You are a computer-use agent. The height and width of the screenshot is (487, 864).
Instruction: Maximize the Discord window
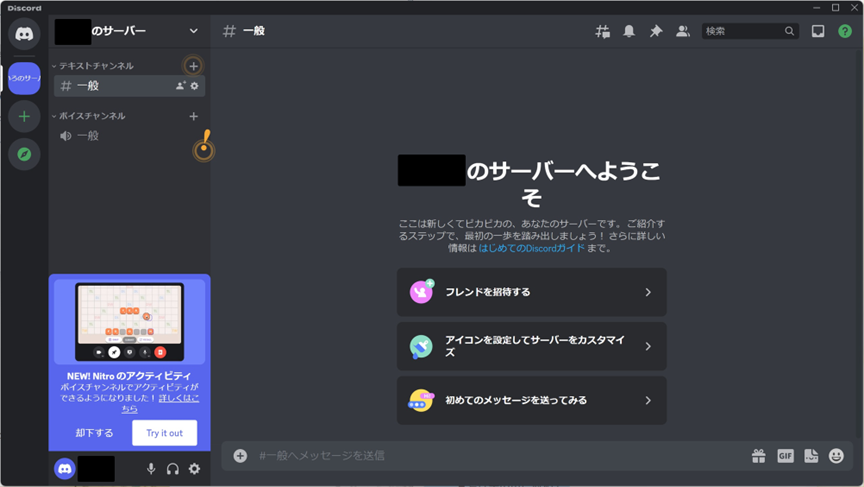835,7
